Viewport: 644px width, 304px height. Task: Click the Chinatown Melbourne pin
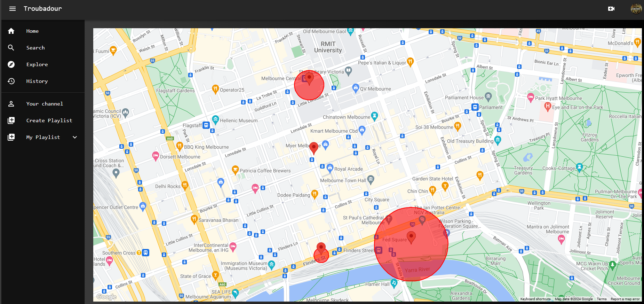(374, 116)
